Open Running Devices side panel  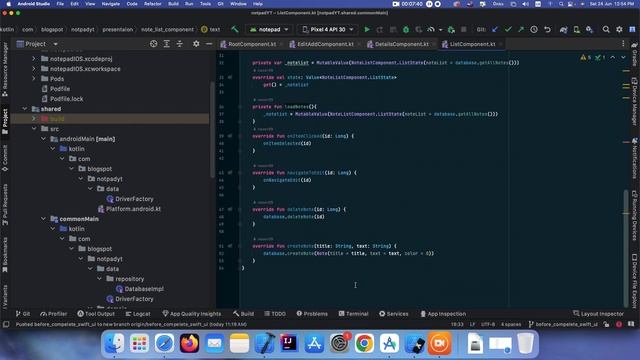(635, 217)
